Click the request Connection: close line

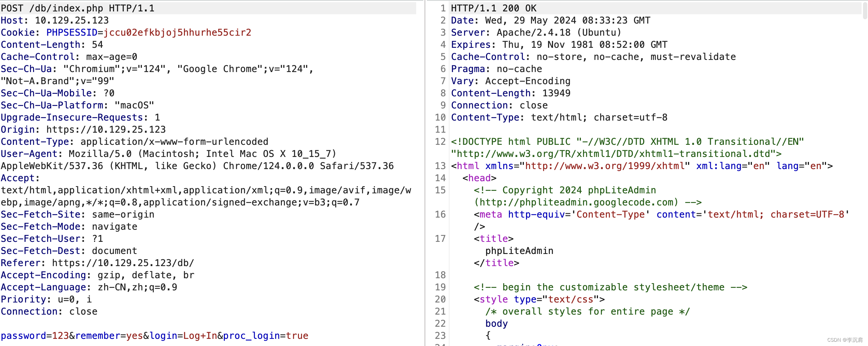coord(49,311)
